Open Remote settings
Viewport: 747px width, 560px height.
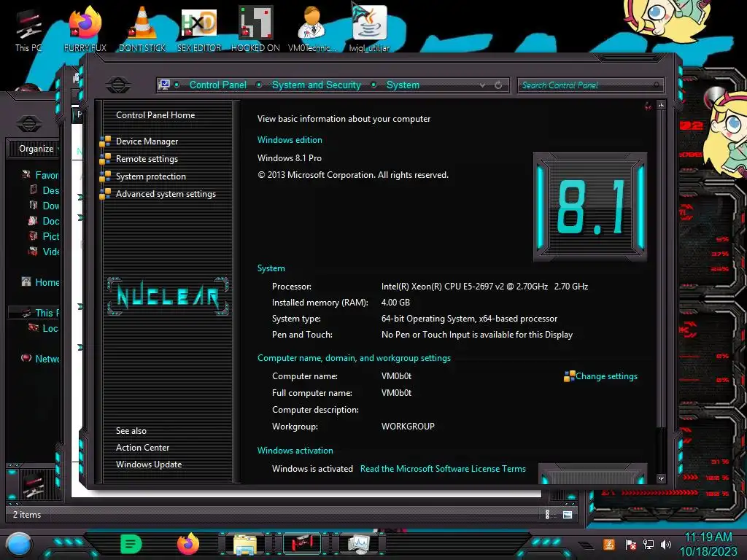(x=147, y=159)
